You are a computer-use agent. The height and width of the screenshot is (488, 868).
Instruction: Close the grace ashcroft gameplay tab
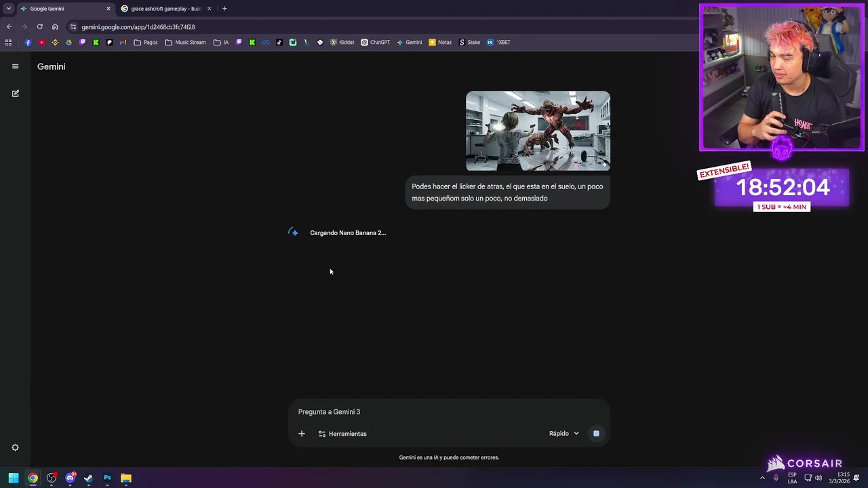[x=209, y=9]
